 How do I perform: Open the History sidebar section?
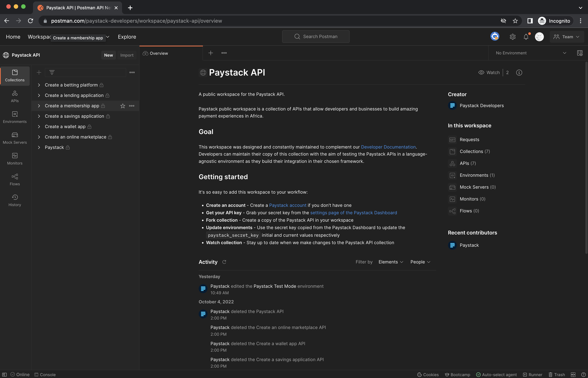15,201
